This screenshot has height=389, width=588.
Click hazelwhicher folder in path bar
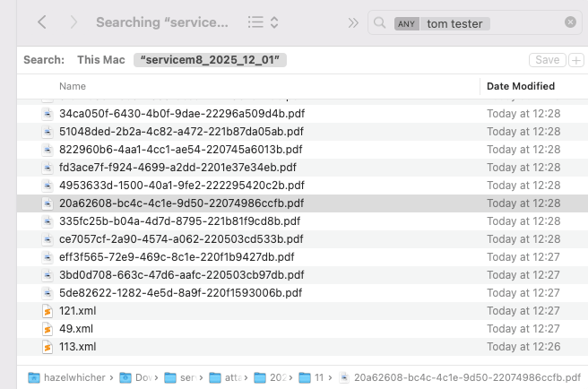pyautogui.click(x=73, y=377)
